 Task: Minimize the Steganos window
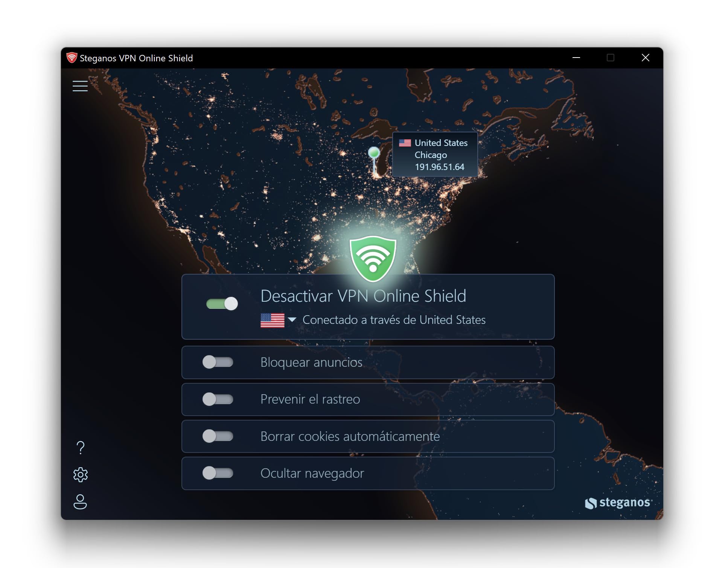tap(576, 58)
